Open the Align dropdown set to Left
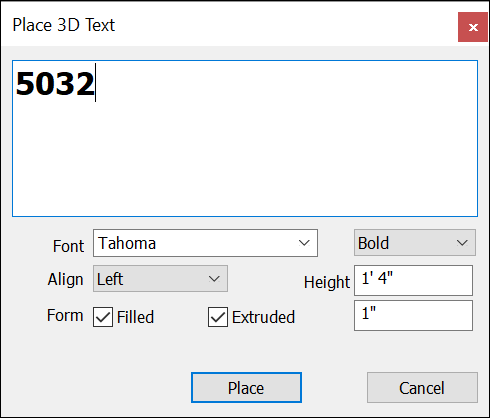This screenshot has width=490, height=418. [x=160, y=279]
